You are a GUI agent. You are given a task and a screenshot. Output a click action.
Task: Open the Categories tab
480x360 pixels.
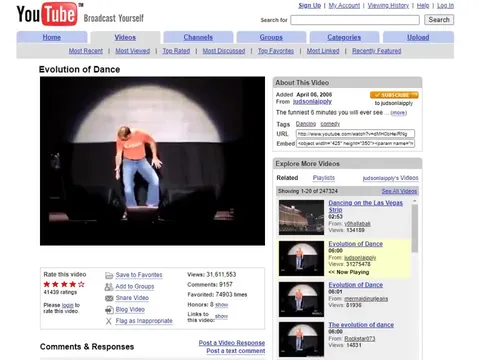[344, 37]
